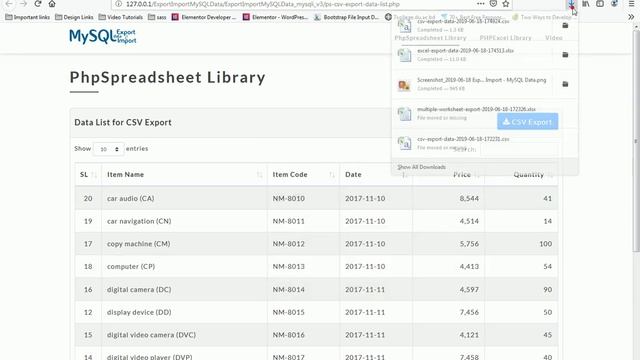The height and width of the screenshot is (360, 640).
Task: Bookmark this page with the star
Action: [x=506, y=4]
